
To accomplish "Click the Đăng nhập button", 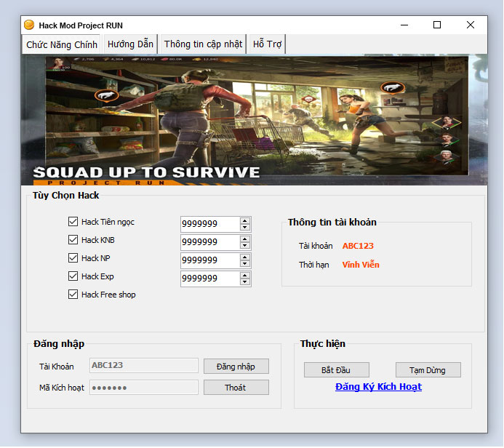I will coord(236,367).
